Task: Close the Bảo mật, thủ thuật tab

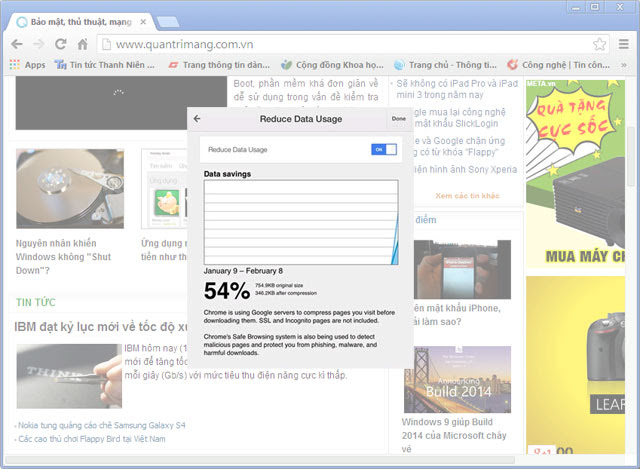Action: [143, 22]
